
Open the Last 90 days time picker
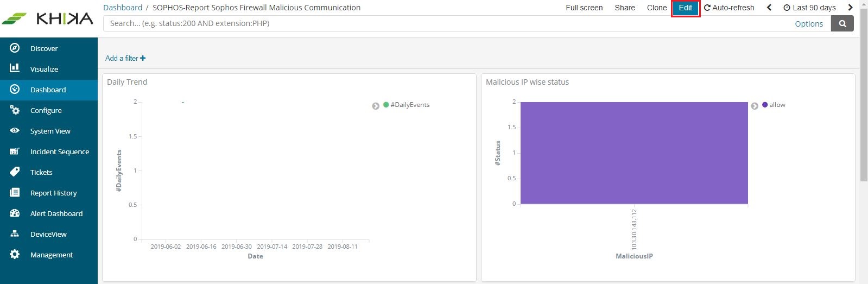(809, 8)
